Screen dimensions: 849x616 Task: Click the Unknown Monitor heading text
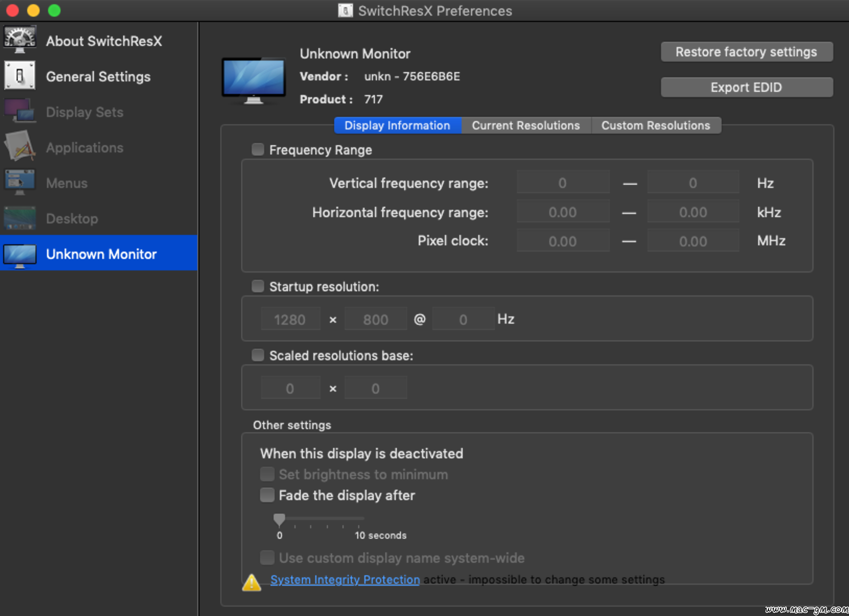(x=355, y=53)
